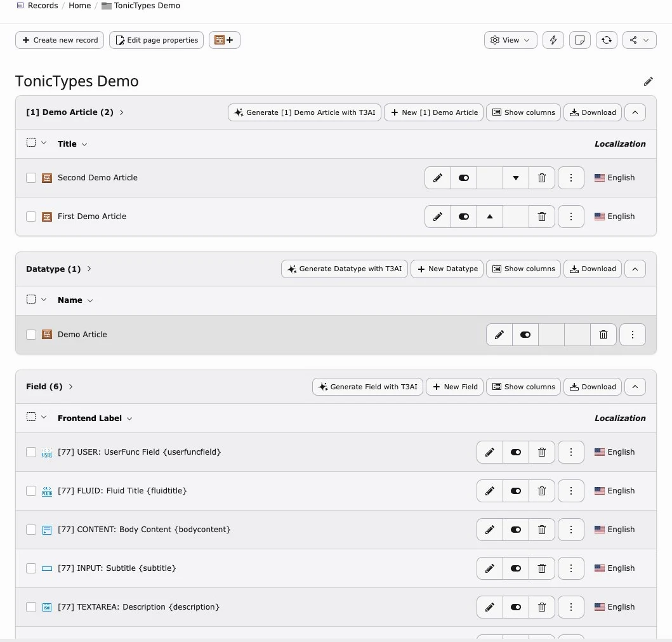Open Title column sorting dropdown
Screen dimensions: 672x642
tap(72, 144)
